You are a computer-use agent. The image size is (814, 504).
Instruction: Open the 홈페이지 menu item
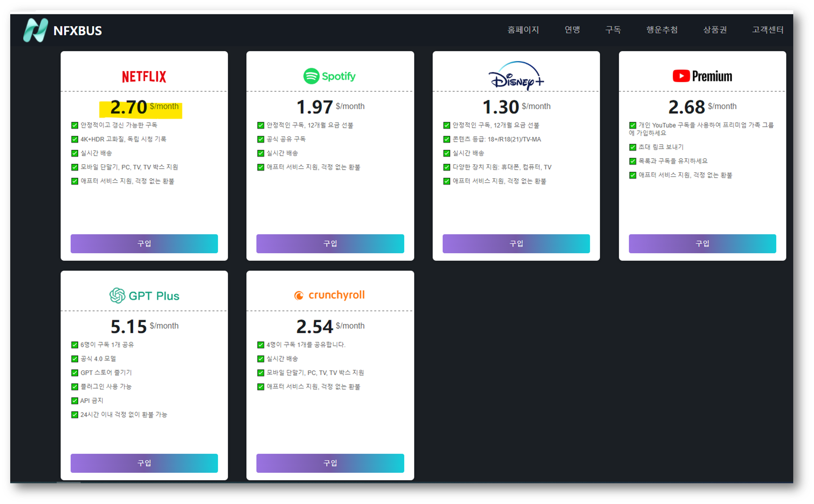[x=523, y=30]
